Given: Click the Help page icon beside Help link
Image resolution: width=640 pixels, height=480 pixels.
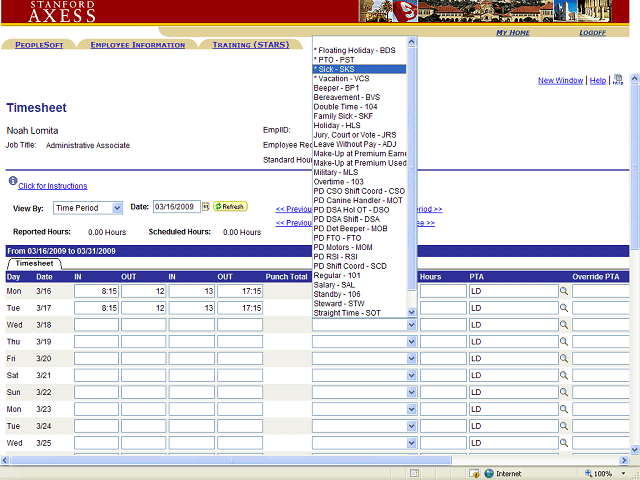Looking at the screenshot, I should pos(617,81).
